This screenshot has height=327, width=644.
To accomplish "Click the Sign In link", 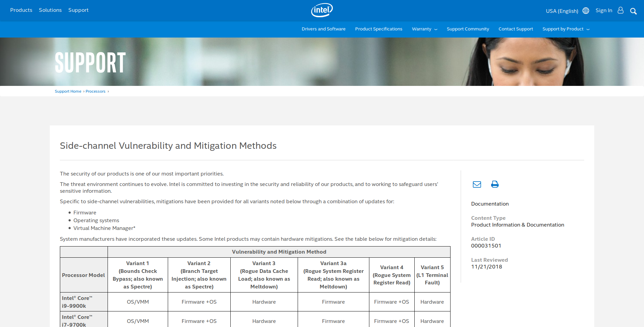I will pyautogui.click(x=603, y=10).
